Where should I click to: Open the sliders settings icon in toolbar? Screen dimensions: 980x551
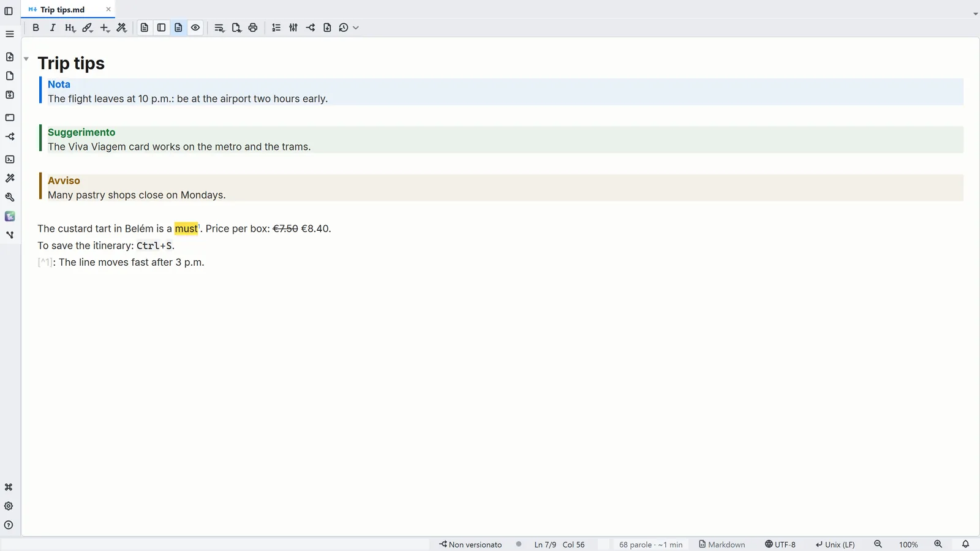(293, 28)
